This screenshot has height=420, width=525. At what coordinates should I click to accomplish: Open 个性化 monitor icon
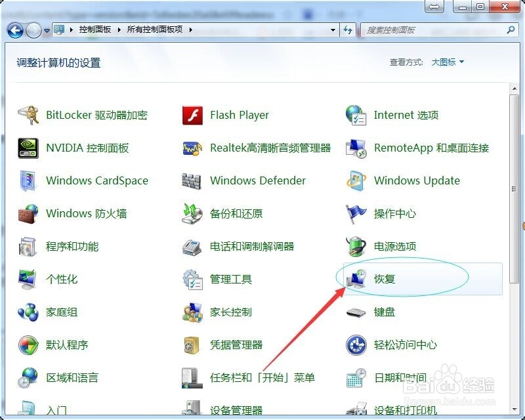pyautogui.click(x=28, y=279)
